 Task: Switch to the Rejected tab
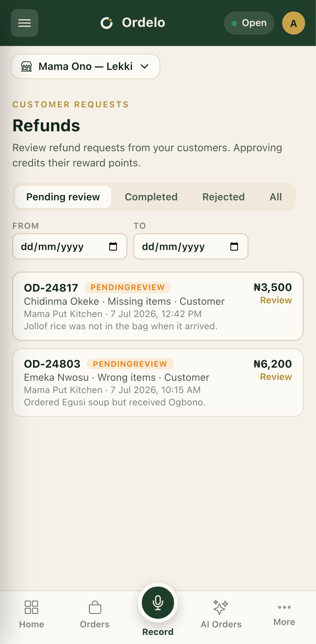click(223, 197)
